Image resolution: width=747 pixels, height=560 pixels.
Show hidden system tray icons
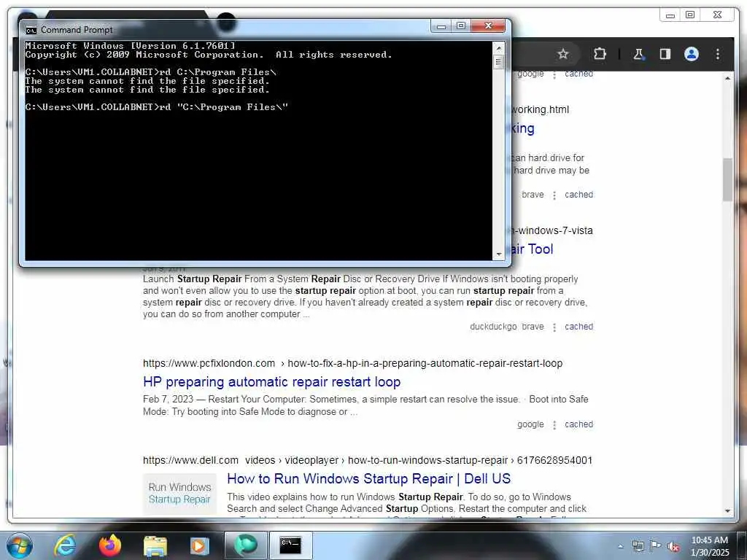point(620,546)
